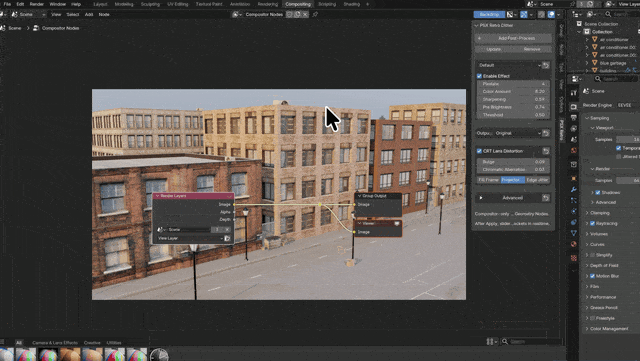Click the overlays icon in node header
This screenshot has width=640, height=361.
[x=551, y=15]
